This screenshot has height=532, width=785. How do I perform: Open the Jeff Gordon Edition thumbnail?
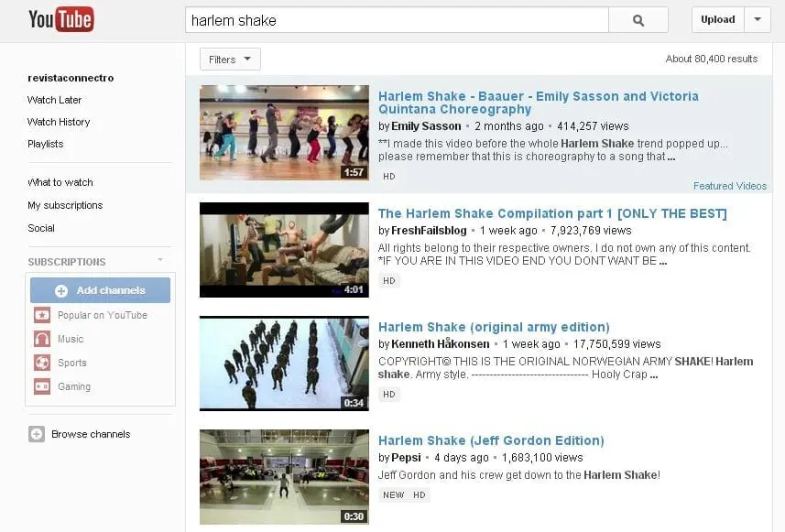(284, 477)
